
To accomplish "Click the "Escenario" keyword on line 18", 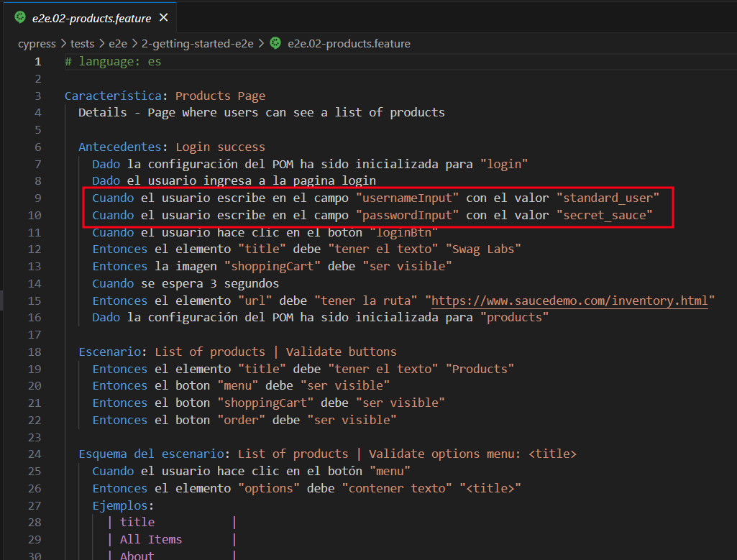I will pyautogui.click(x=109, y=352).
